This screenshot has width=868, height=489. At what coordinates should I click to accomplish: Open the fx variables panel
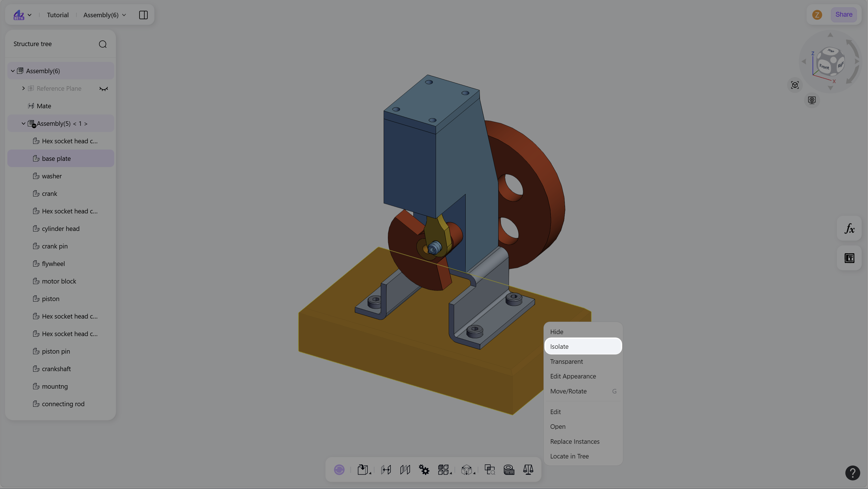pyautogui.click(x=849, y=228)
